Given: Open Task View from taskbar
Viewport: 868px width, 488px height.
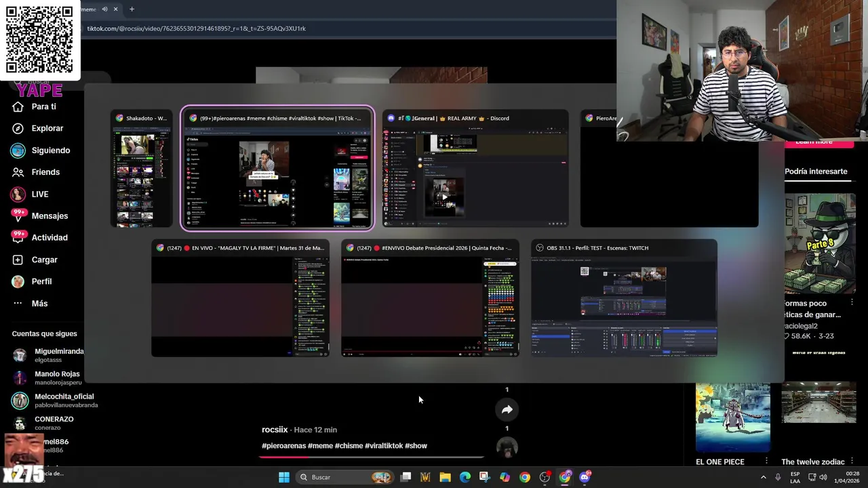Looking at the screenshot, I should [x=406, y=477].
